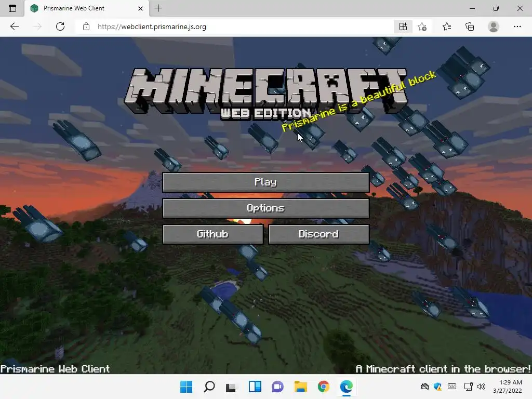532x399 pixels.
Task: Open the Widgets taskbar icon
Action: coord(255,387)
